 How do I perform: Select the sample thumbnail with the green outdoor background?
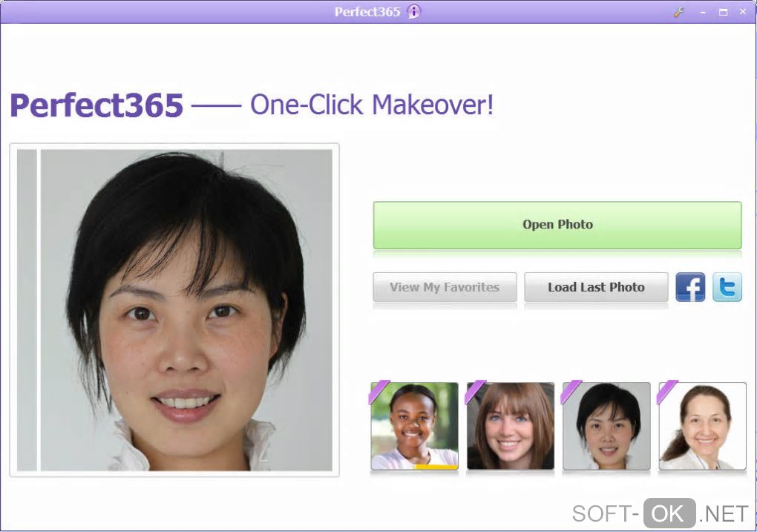[414, 426]
